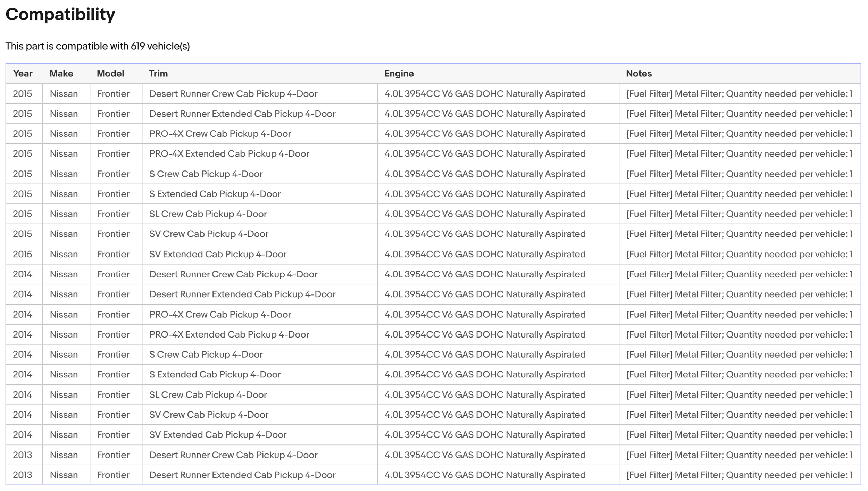The image size is (868, 491).
Task: Click '[Fuel Filter] Metal Filter' note in 2015 Desert Runner Extended Cab row
Action: pyautogui.click(x=740, y=114)
